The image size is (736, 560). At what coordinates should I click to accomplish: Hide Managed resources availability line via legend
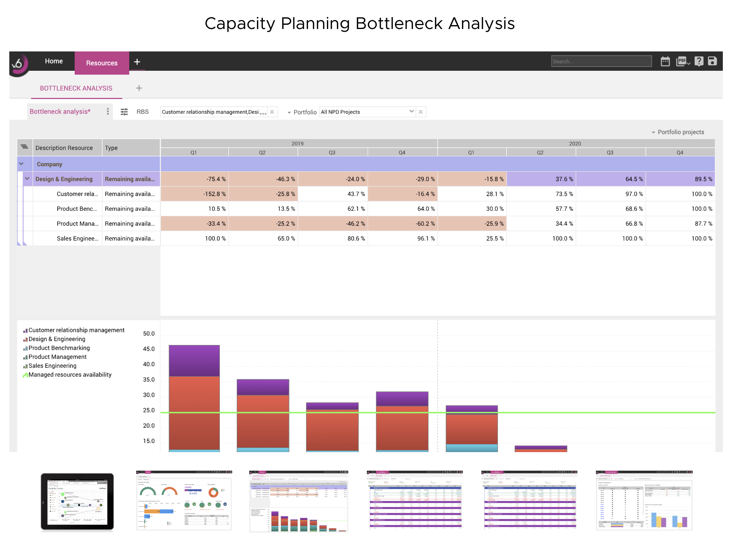pos(70,374)
